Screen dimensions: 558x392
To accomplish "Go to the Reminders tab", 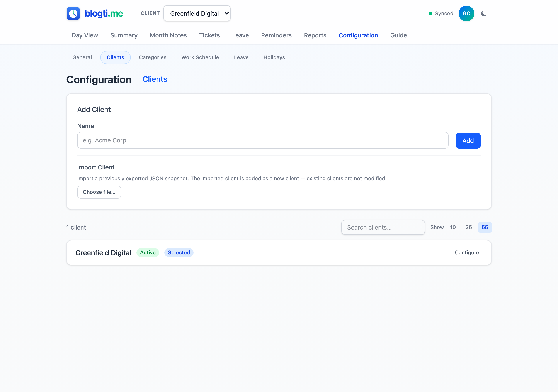I will point(276,35).
